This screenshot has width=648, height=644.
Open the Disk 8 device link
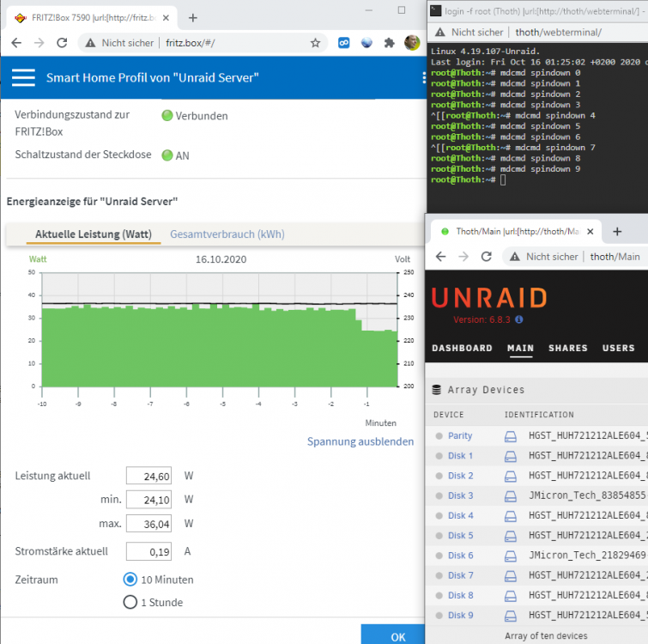click(460, 595)
